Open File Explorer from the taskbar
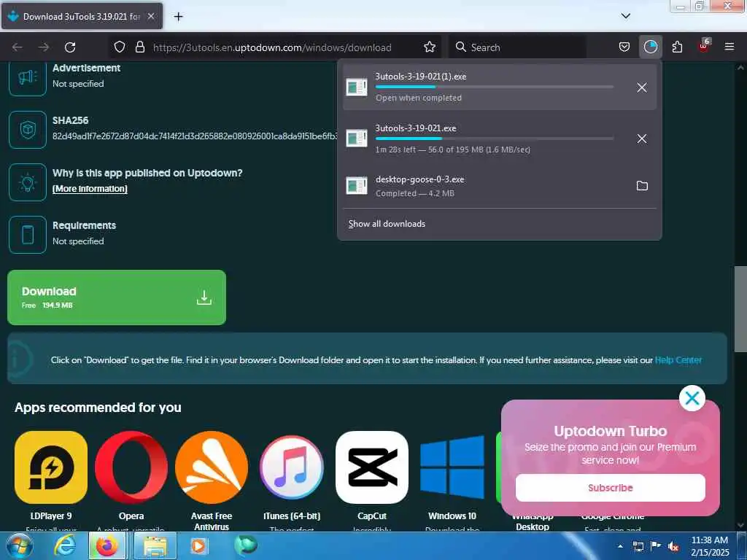Image resolution: width=747 pixels, height=560 pixels. (155, 545)
